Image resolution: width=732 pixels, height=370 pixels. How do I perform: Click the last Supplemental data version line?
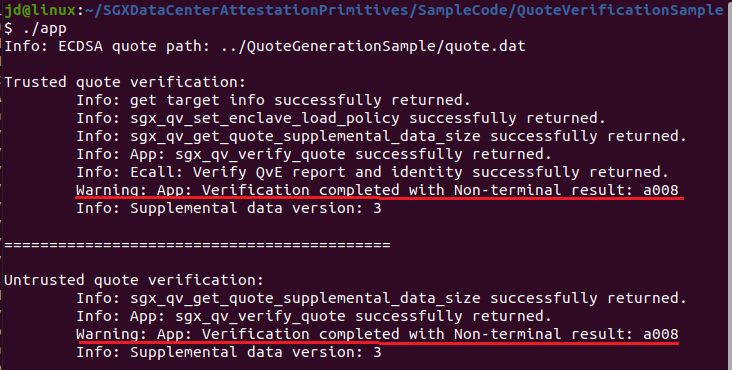[229, 352]
